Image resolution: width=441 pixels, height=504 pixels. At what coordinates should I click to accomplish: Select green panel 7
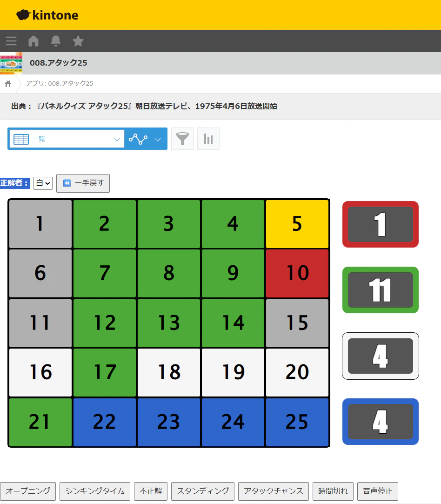click(105, 274)
